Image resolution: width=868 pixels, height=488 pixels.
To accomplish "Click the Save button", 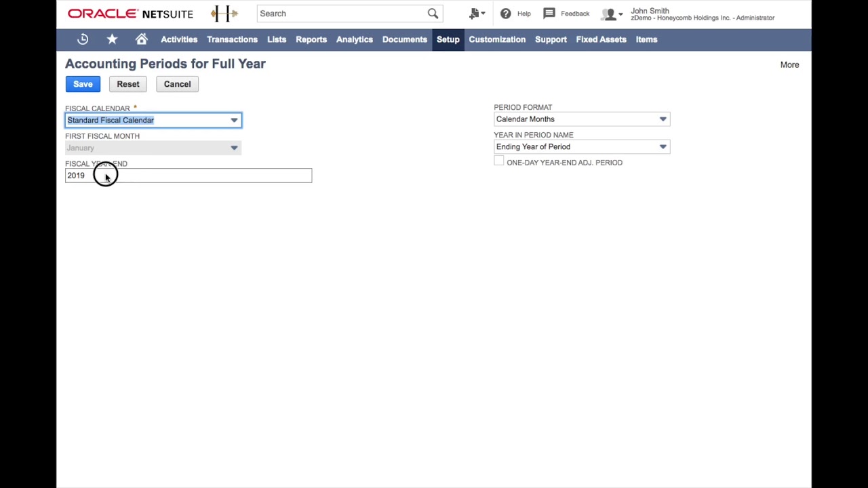I will click(x=83, y=84).
